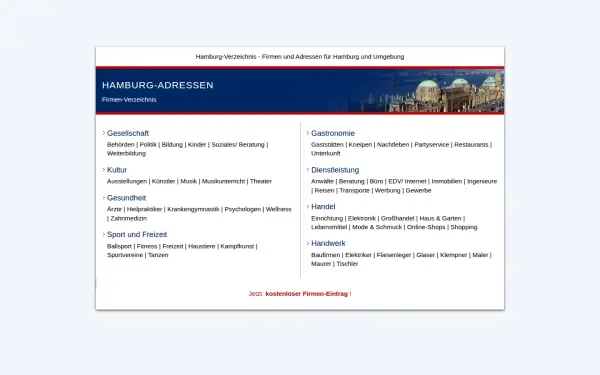Open Tischler subcategory
Viewport: 600px width, 375px height.
(347, 264)
